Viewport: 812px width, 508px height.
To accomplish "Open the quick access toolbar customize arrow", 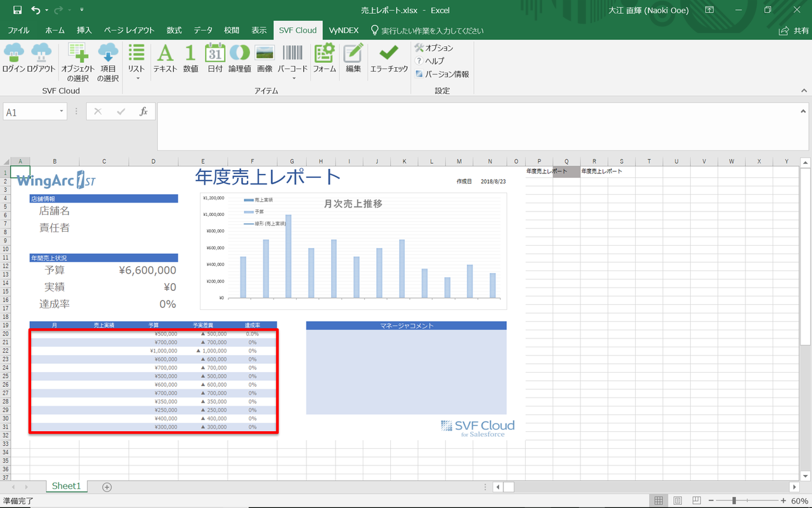I will point(82,10).
